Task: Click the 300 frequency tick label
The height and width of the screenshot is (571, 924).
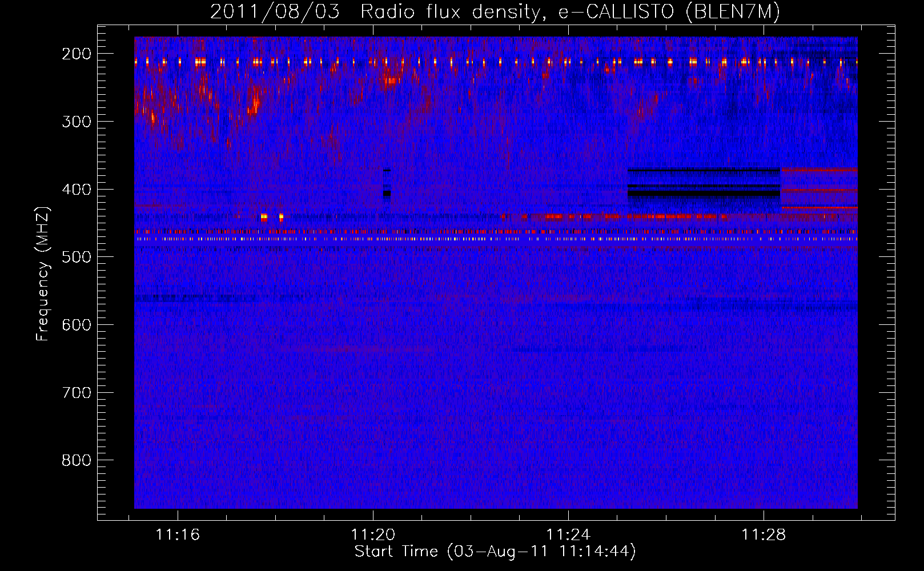Action: 77,122
